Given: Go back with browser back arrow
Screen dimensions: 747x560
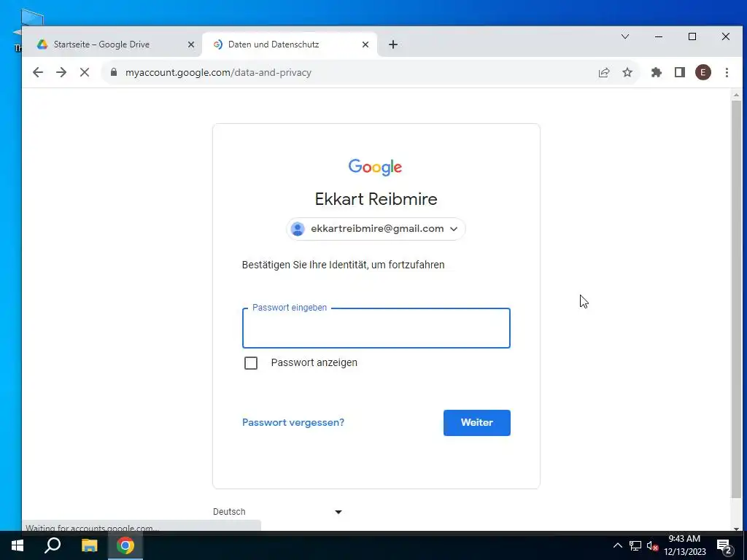Looking at the screenshot, I should (x=38, y=72).
